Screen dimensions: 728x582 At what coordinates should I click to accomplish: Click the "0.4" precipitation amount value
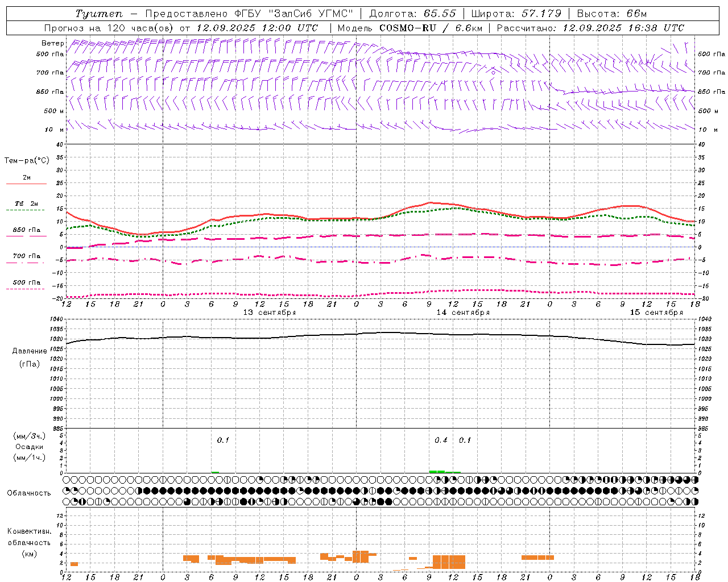441,440
